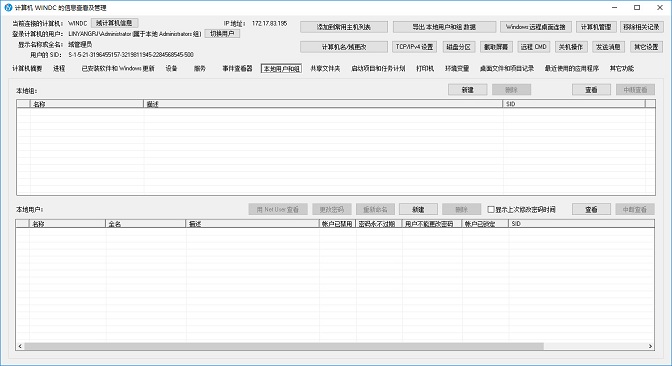Click 新建 in the local groups section
The width and height of the screenshot is (672, 366).
tap(468, 90)
